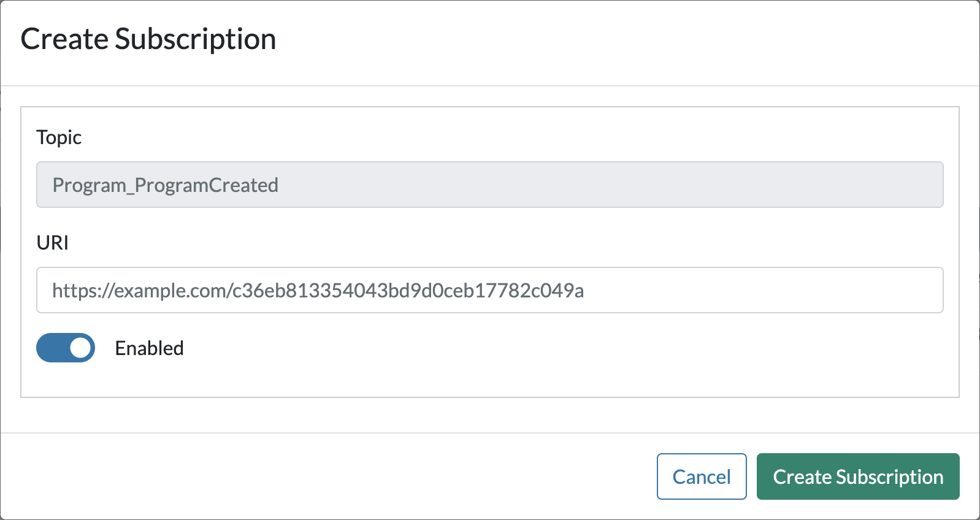Screen dimensions: 980x520
Task: Click the URI field label
Action: click(x=53, y=243)
